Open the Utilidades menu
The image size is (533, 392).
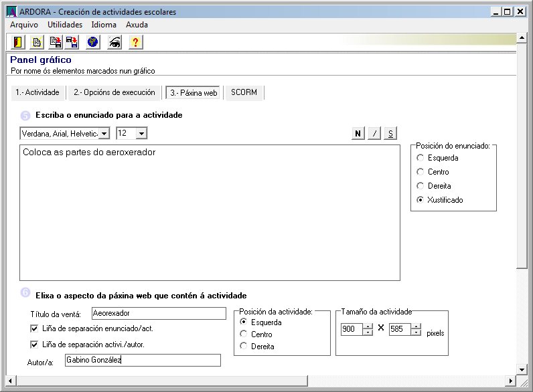point(65,25)
